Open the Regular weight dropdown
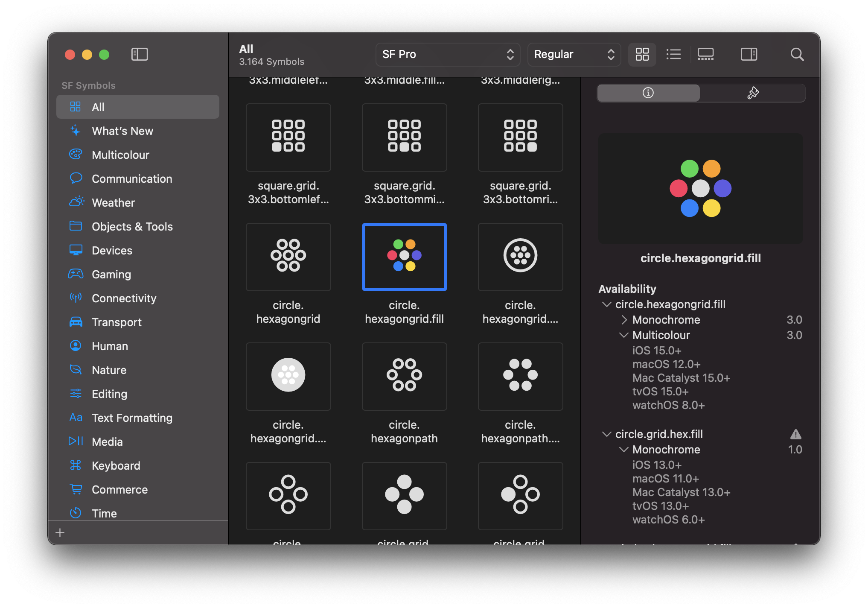Image resolution: width=868 pixels, height=608 pixels. (x=574, y=54)
